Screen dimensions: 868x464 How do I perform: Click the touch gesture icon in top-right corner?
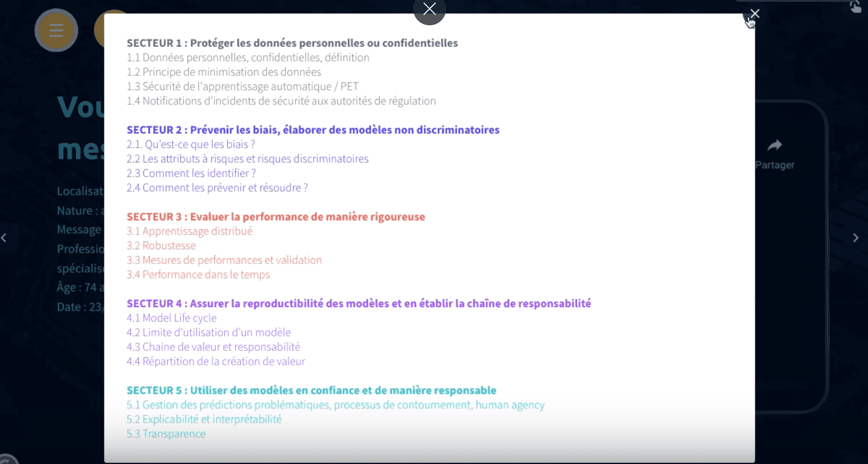click(855, 7)
